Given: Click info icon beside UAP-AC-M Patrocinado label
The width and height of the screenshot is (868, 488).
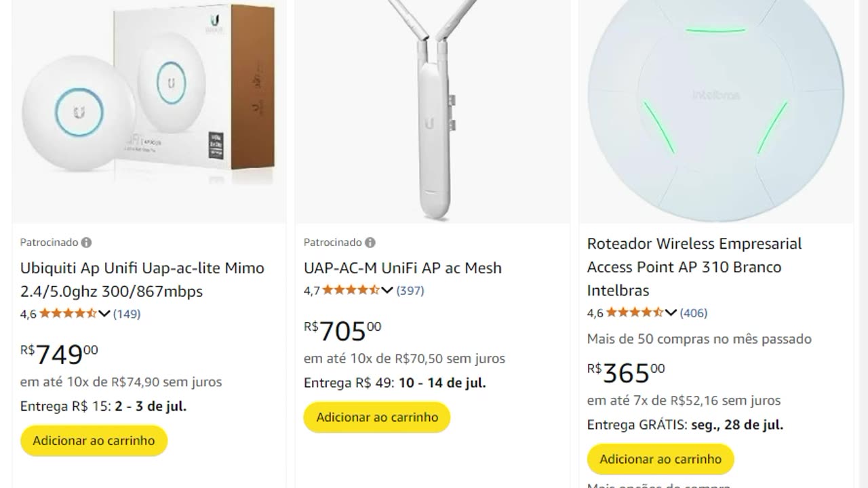Looking at the screenshot, I should pos(370,243).
